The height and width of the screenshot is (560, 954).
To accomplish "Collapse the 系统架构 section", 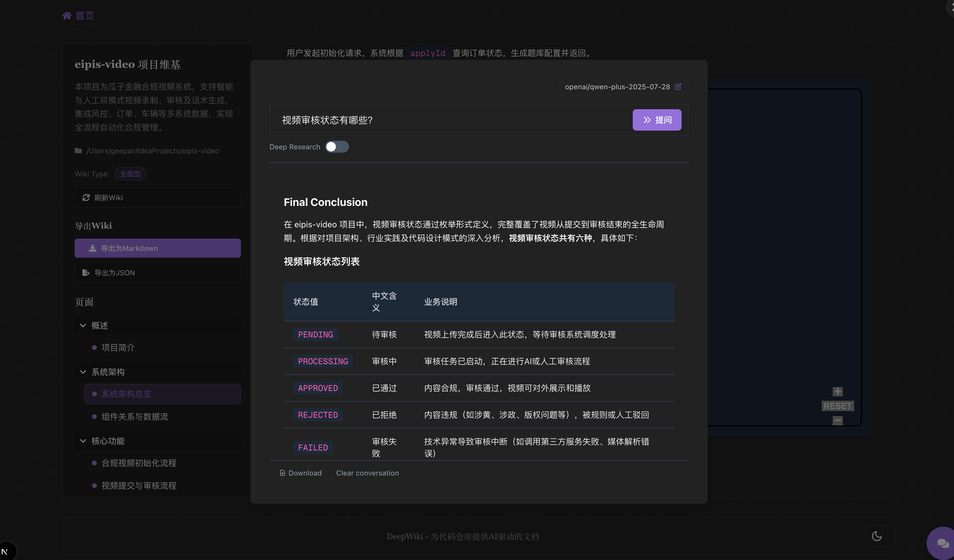I will click(x=83, y=372).
